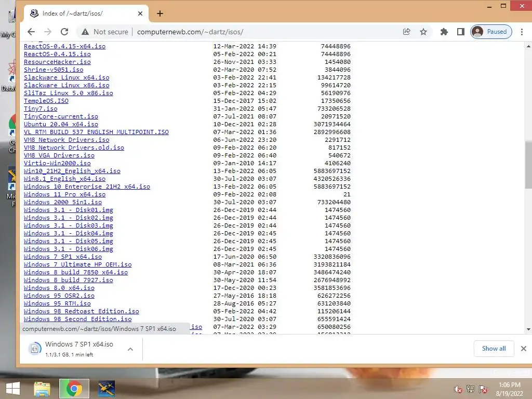
Task: Open the Chrome three-dot menu
Action: pos(522,32)
